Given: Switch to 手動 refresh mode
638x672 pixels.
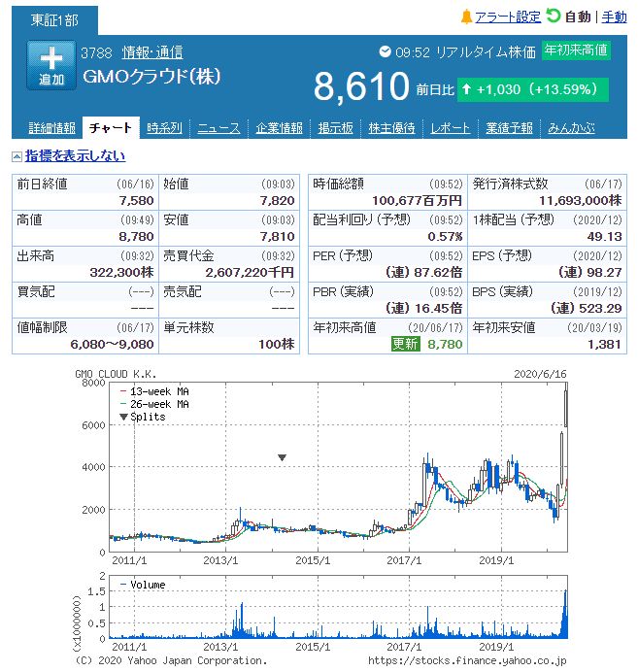Looking at the screenshot, I should [614, 17].
